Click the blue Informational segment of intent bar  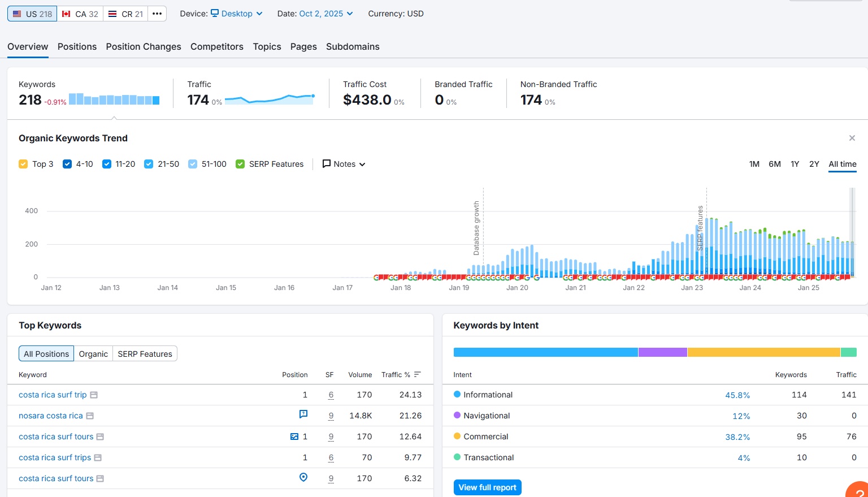[x=545, y=352]
